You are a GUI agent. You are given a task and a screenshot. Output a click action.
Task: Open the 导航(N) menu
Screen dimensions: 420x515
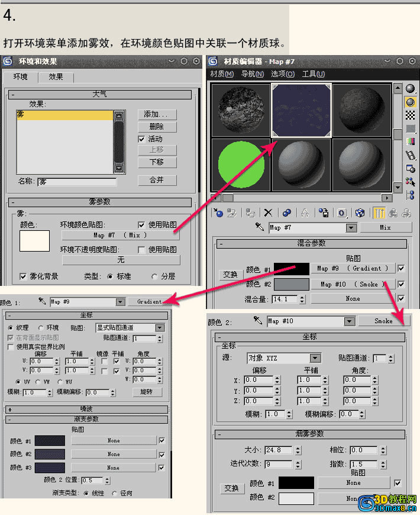click(x=253, y=74)
